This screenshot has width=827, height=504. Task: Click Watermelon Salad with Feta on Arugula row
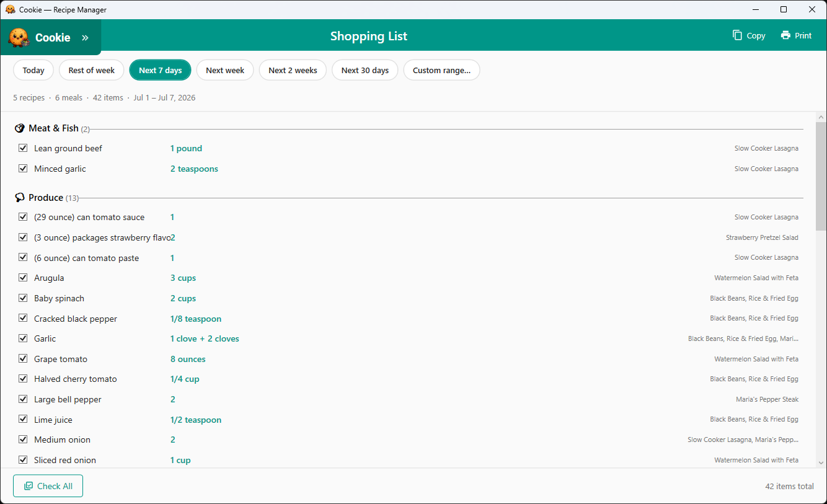(756, 278)
